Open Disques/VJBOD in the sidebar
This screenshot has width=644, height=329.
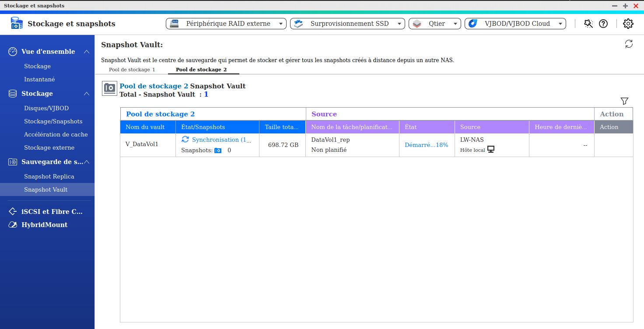46,108
